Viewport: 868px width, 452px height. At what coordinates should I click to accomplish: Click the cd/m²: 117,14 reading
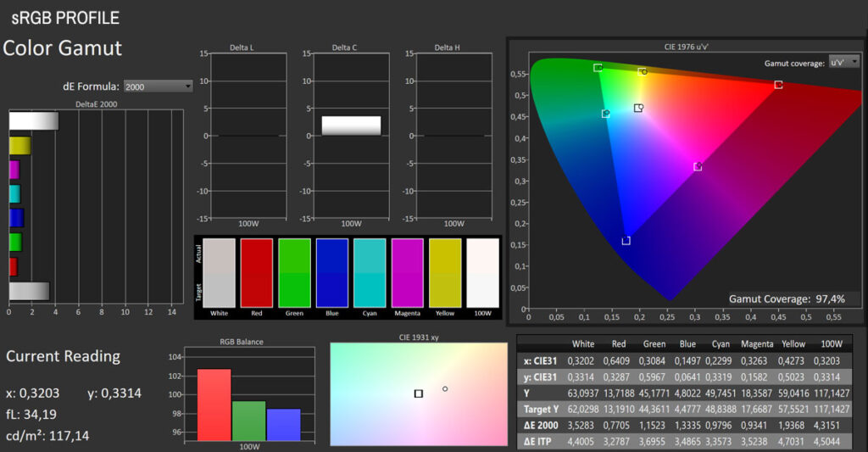point(47,436)
